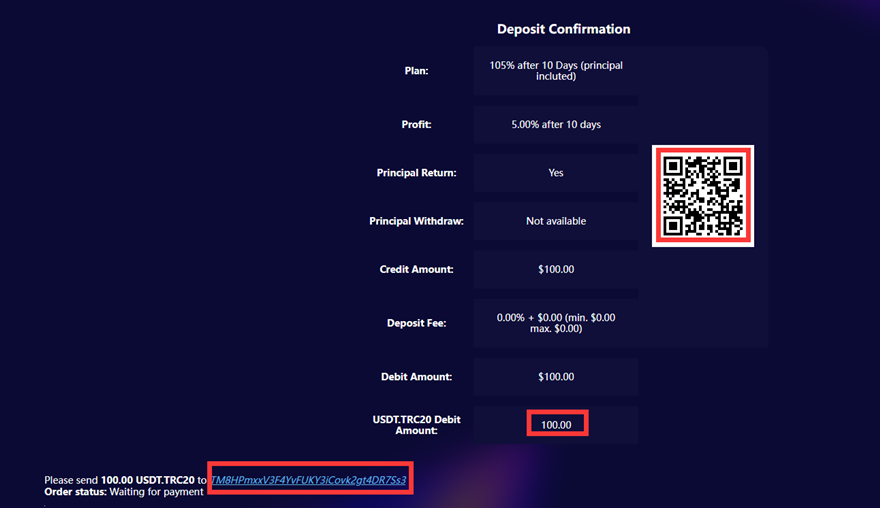Click the Deposit Fee value '0.00% + $0.00'
The image size is (880, 508).
point(556,323)
